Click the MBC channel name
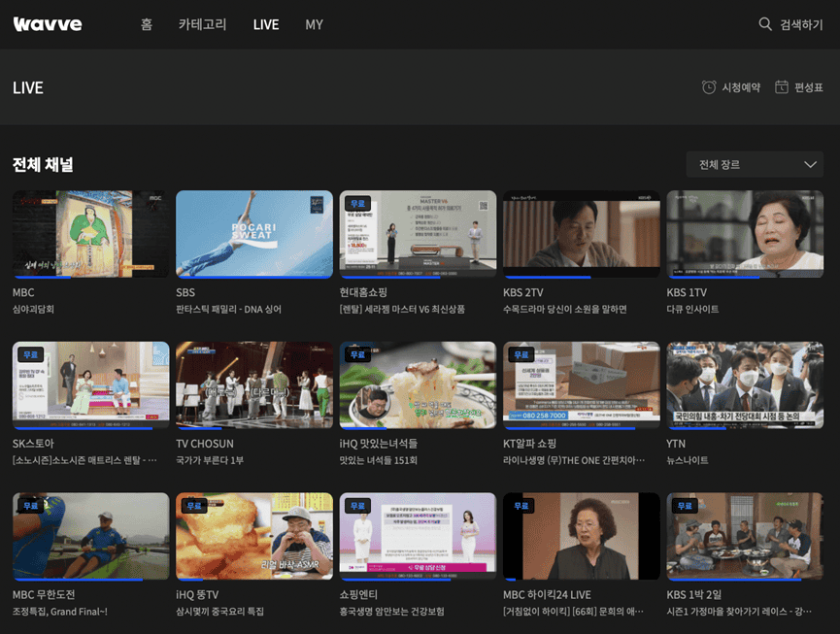The width and height of the screenshot is (840, 634). pos(23,292)
